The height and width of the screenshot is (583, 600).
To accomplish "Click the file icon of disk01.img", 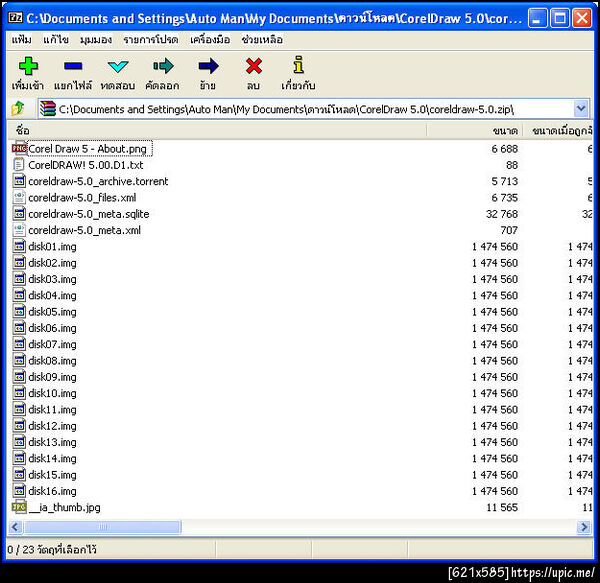I will click(x=19, y=246).
